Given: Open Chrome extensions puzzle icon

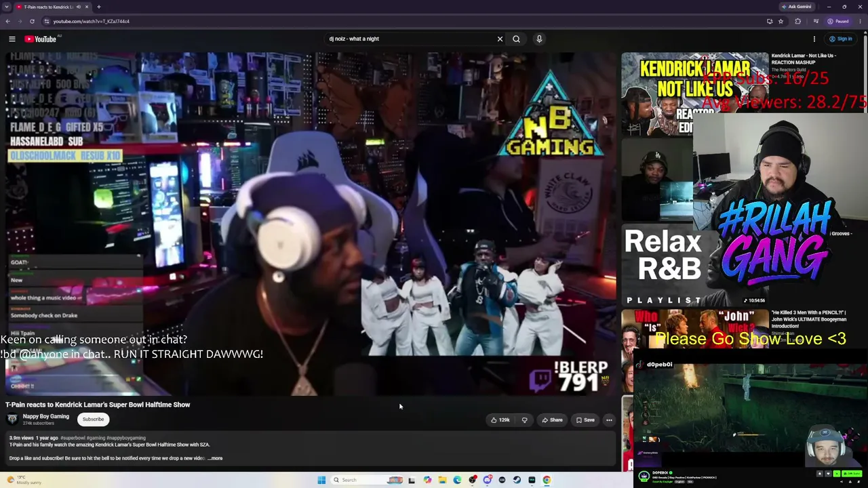Looking at the screenshot, I should [x=797, y=21].
